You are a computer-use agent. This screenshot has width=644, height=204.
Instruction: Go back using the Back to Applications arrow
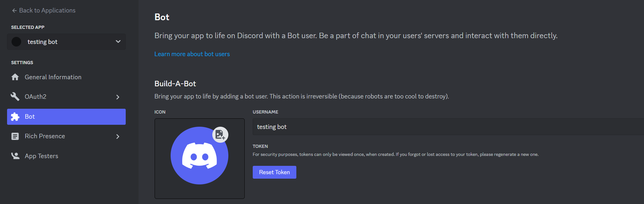pos(14,11)
